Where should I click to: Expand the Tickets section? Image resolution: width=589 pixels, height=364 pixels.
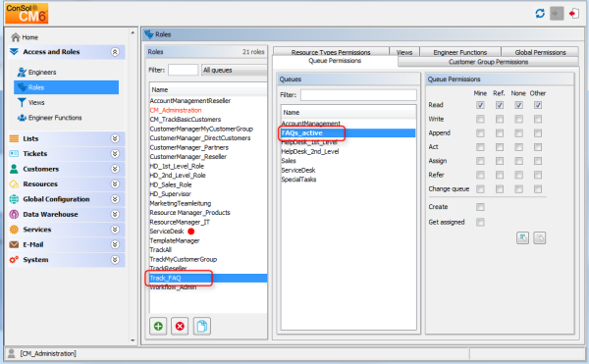click(115, 154)
